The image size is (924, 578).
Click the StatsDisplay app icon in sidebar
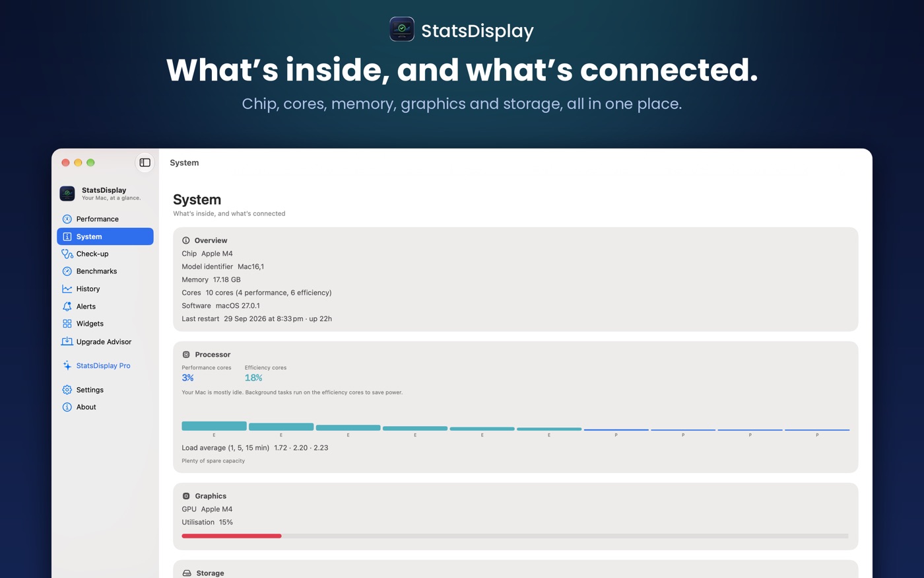pos(67,193)
